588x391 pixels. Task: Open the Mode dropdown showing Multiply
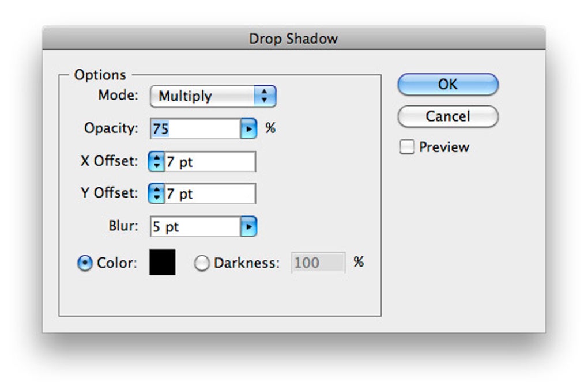213,96
